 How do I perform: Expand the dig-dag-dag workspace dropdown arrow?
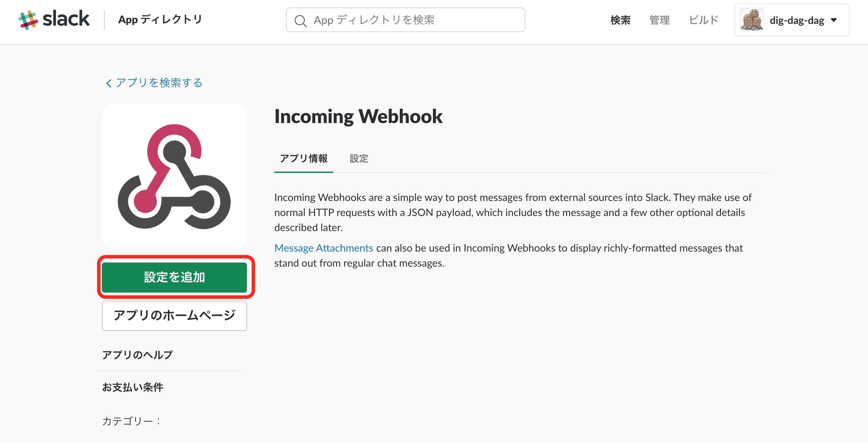(834, 20)
